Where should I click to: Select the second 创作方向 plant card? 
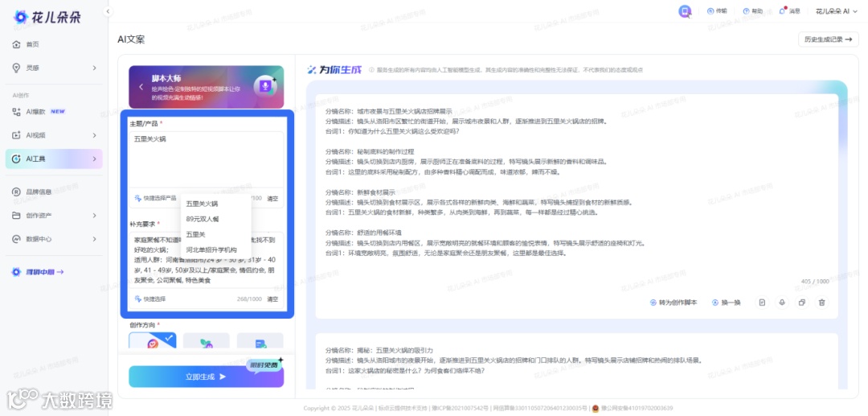coord(206,340)
